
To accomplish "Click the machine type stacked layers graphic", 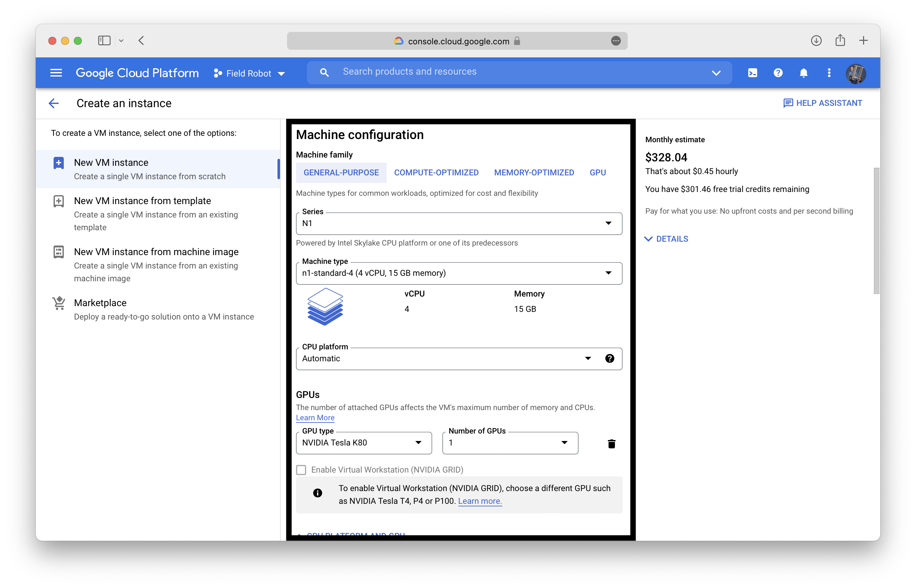I will (325, 307).
